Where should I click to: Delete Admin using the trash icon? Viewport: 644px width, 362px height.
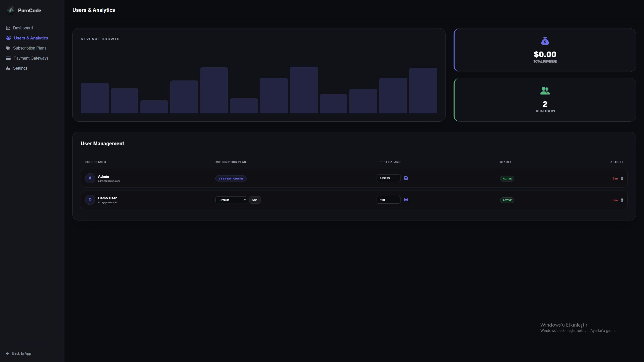coord(622,178)
